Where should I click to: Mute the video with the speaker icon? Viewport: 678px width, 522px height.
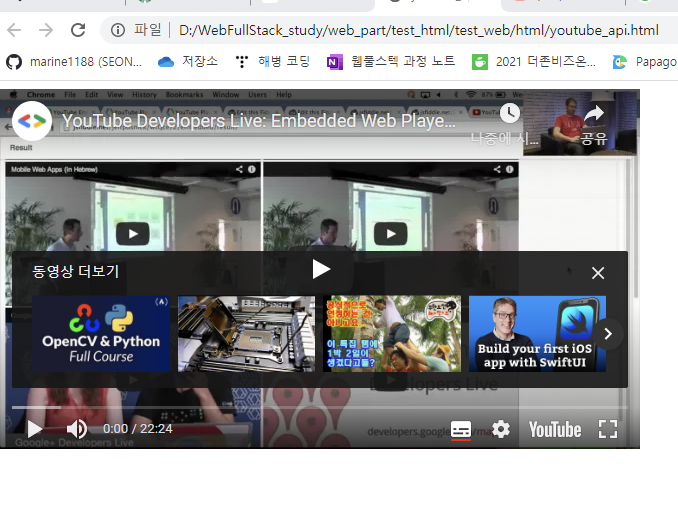(77, 429)
